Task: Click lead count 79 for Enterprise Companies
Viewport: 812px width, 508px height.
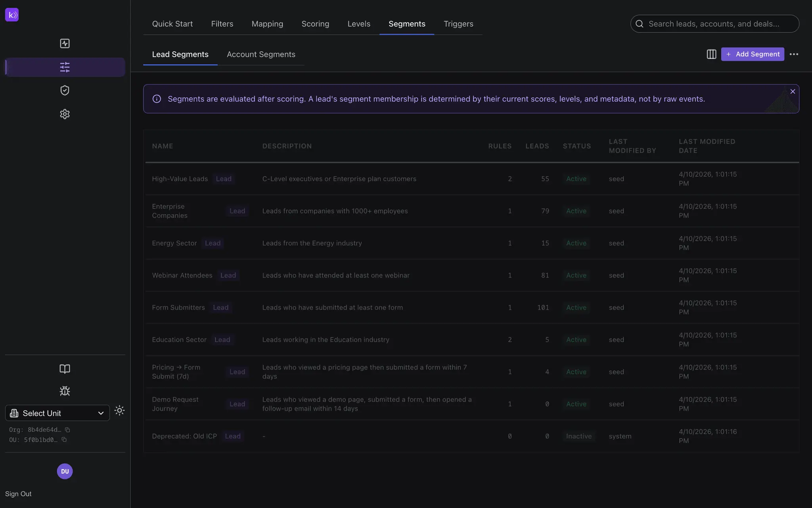Action: coord(545,211)
